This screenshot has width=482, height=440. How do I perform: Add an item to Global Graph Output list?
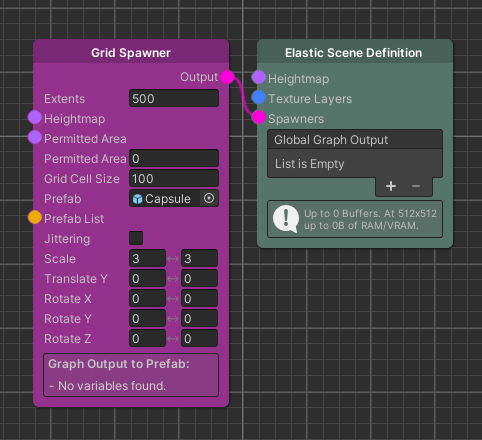(391, 186)
